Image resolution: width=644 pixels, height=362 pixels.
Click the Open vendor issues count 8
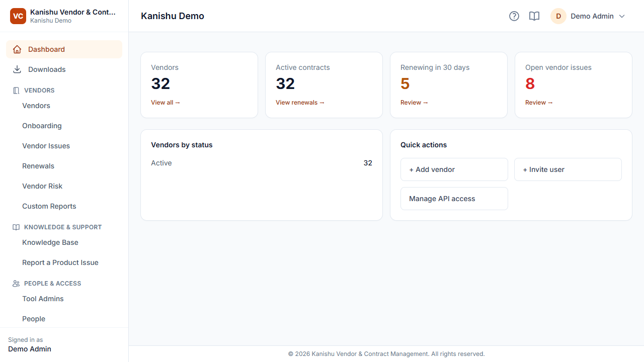coord(530,83)
